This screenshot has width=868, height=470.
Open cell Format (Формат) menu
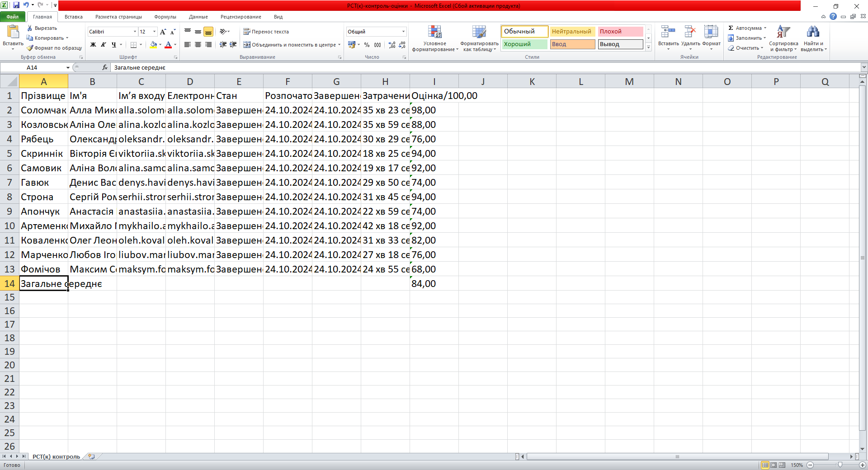coord(711,38)
